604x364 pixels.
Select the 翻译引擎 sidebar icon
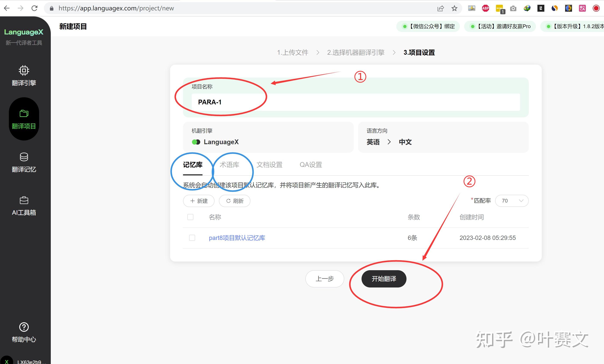(x=24, y=75)
